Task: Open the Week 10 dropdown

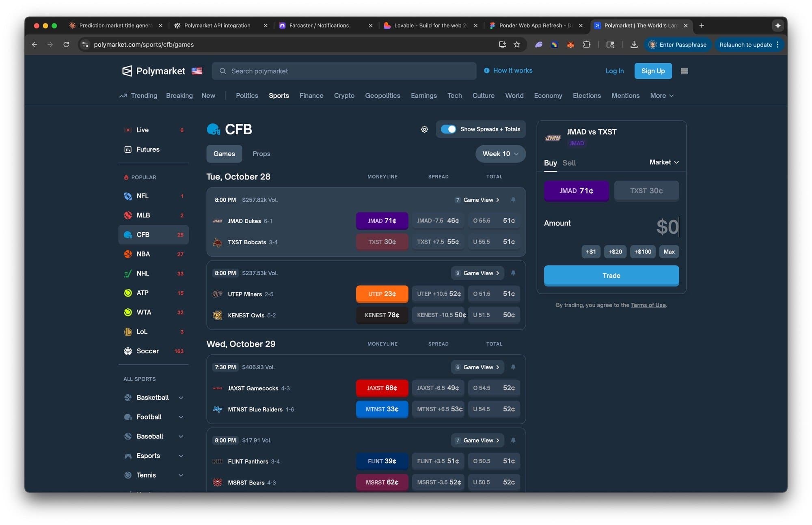Action: pos(500,154)
